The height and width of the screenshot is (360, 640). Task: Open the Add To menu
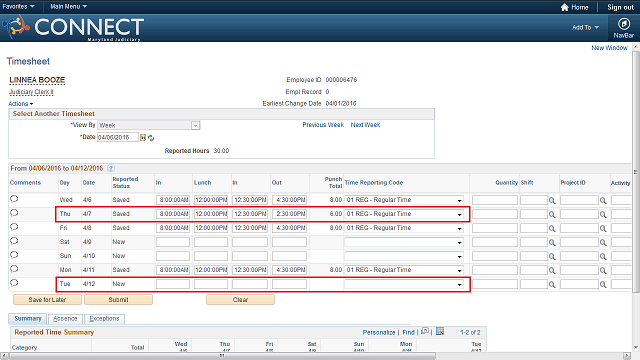point(585,27)
